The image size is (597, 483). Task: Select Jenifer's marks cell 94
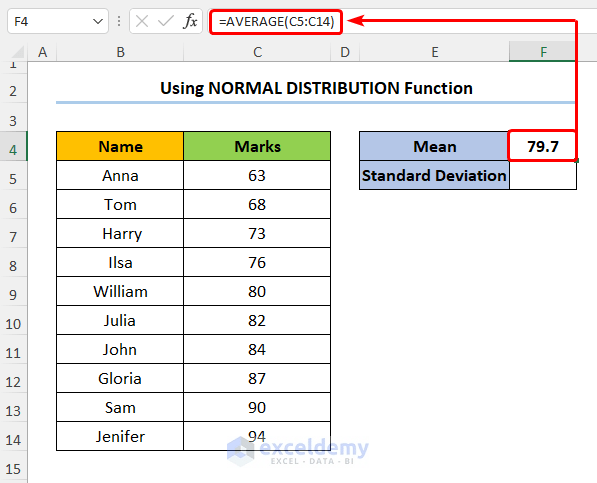[257, 436]
